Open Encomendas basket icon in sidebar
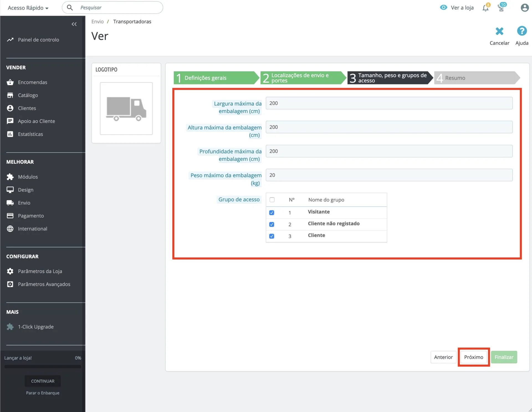 click(10, 82)
